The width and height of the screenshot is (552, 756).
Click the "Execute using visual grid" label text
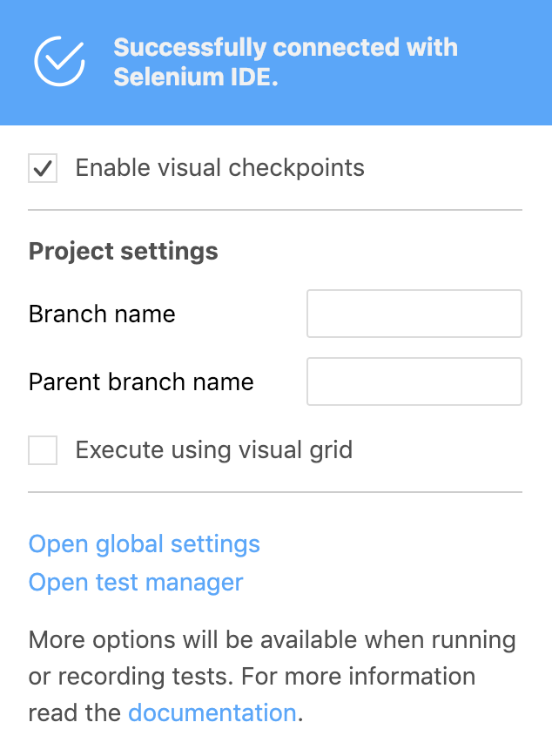point(213,450)
